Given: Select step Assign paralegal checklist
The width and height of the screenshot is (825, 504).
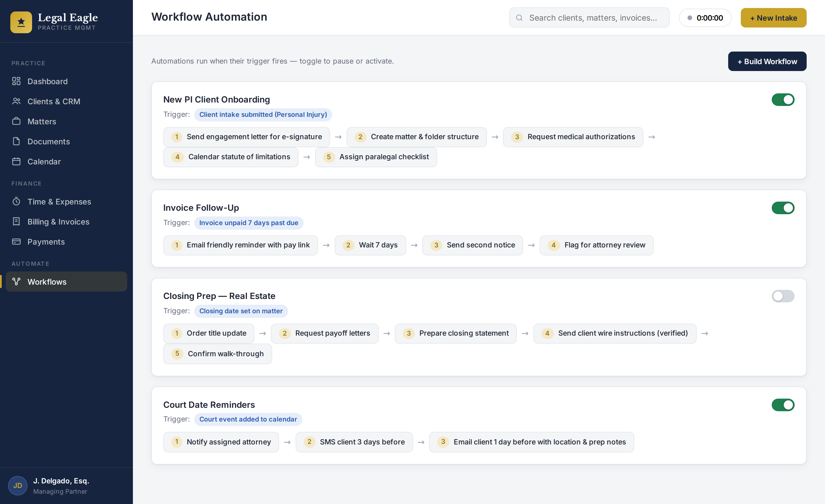Looking at the screenshot, I should (x=376, y=157).
